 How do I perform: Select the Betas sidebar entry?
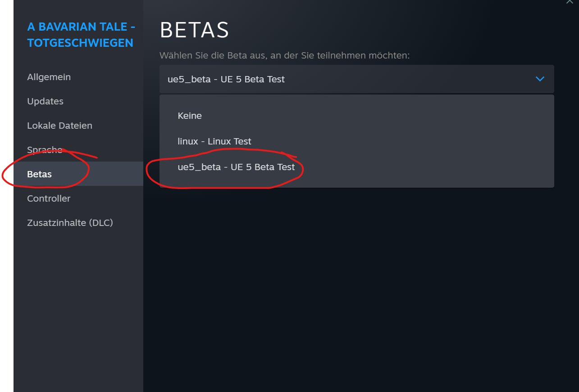(x=40, y=174)
